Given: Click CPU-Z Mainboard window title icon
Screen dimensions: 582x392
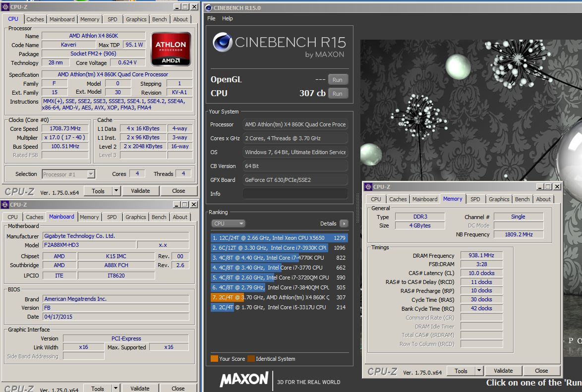Looking at the screenshot, I should coord(5,205).
